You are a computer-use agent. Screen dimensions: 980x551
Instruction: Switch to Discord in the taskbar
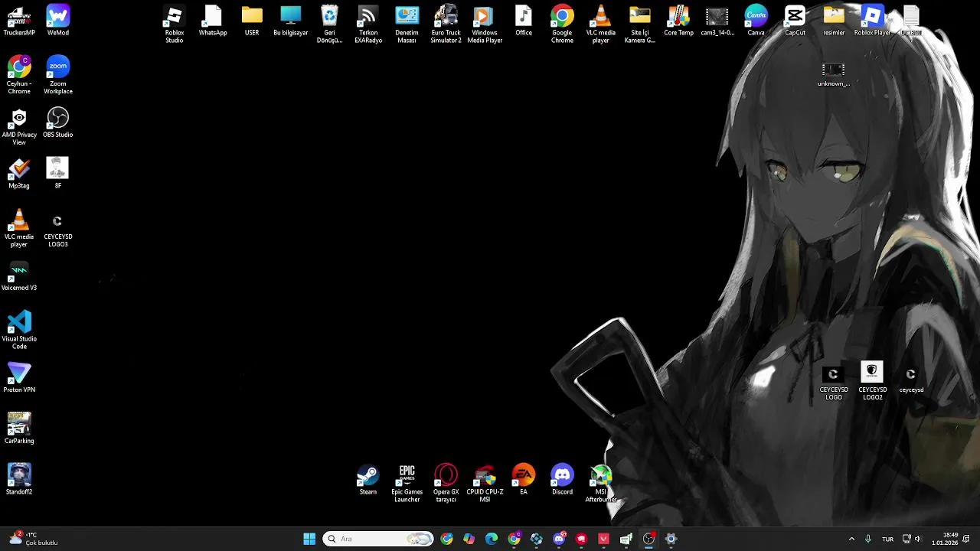[x=559, y=539]
